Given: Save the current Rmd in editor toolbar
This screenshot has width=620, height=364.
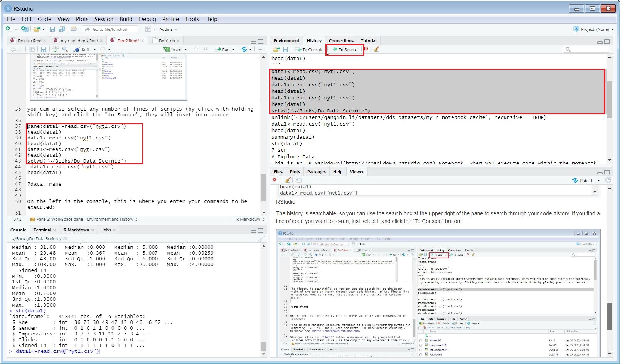Looking at the screenshot, I should (x=44, y=49).
